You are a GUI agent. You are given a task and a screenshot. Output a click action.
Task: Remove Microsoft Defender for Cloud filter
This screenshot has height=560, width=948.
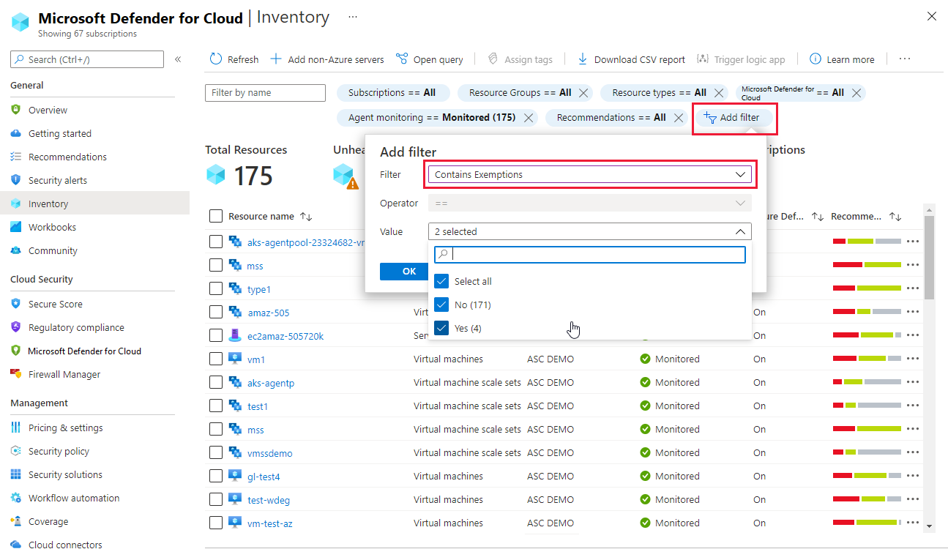click(x=856, y=93)
